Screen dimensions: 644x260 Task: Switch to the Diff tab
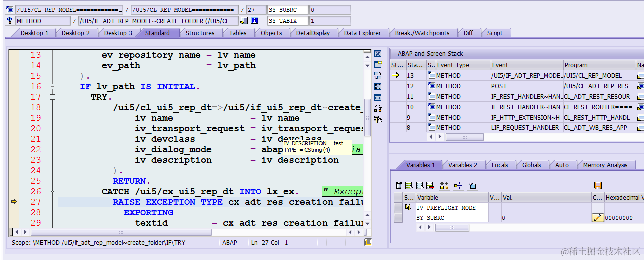(x=468, y=33)
